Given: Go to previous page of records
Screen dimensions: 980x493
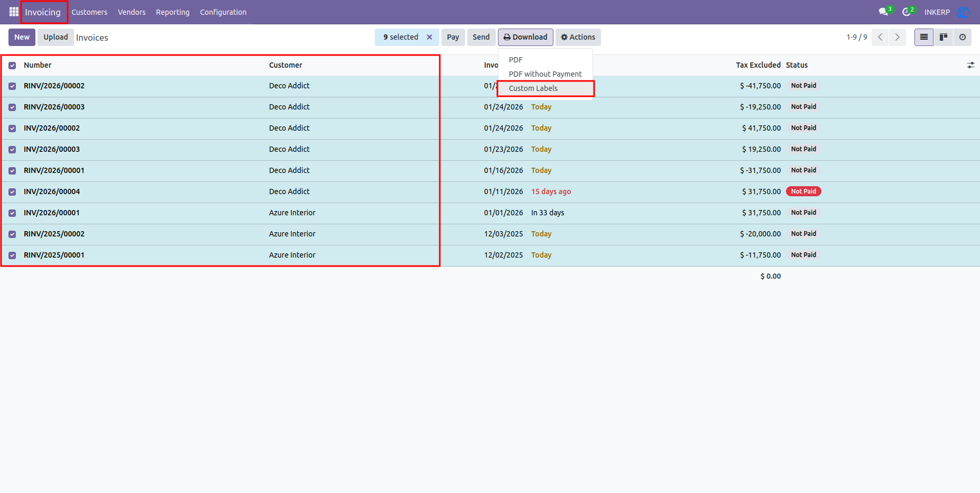Looking at the screenshot, I should click(880, 37).
